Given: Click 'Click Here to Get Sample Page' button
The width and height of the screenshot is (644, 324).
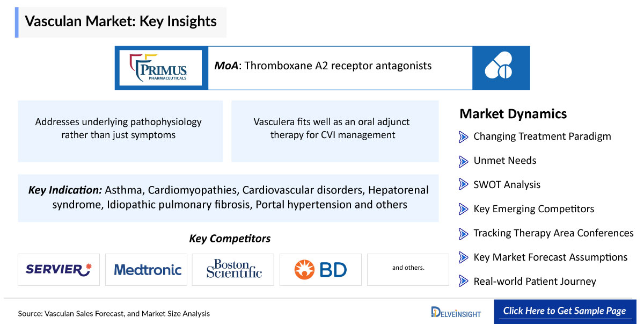Looking at the screenshot, I should pos(564,311).
